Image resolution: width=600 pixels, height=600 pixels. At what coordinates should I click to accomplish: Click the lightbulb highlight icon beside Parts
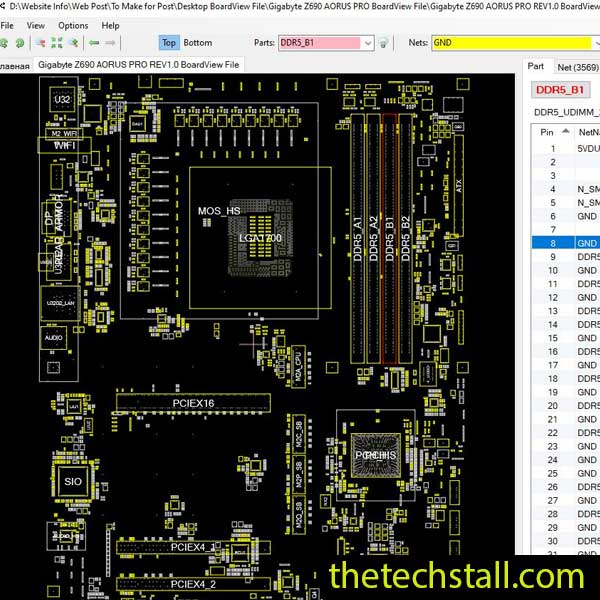click(383, 43)
